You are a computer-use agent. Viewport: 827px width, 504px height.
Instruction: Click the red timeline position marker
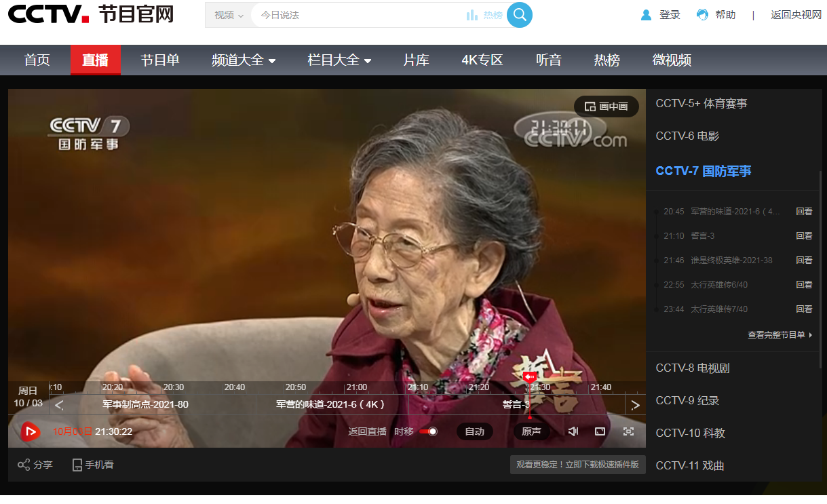click(530, 377)
